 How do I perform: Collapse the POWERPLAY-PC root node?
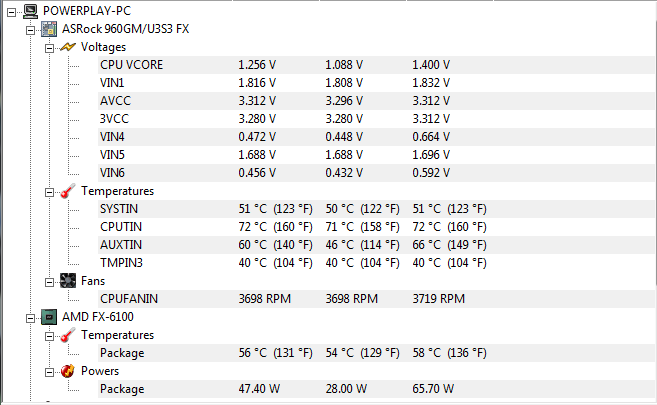click(x=11, y=12)
